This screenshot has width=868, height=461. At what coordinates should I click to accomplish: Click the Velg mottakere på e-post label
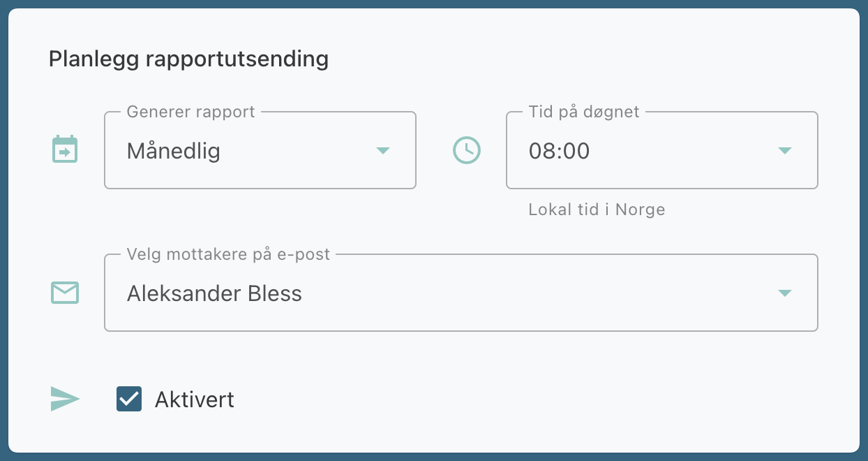tap(228, 254)
